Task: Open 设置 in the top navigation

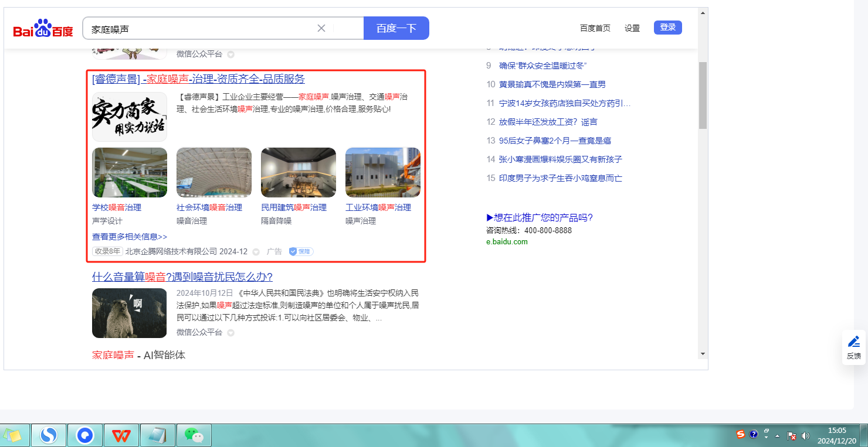Action: point(632,28)
